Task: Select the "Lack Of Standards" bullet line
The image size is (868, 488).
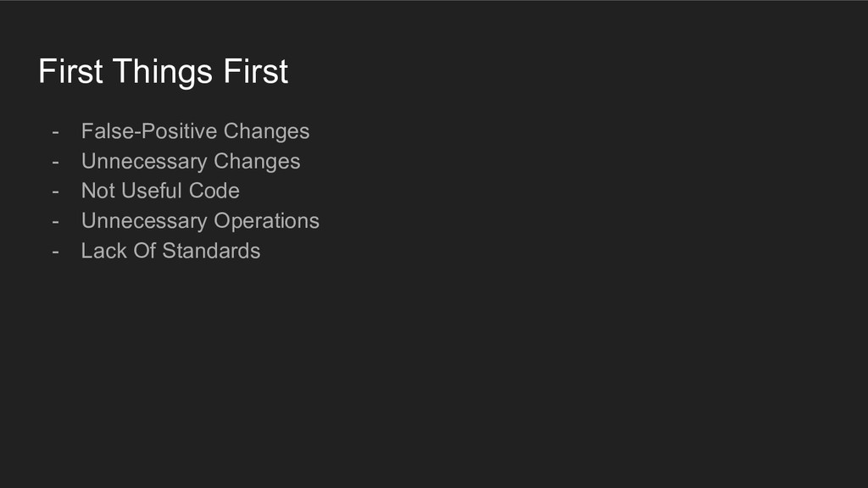Action: click(x=170, y=251)
